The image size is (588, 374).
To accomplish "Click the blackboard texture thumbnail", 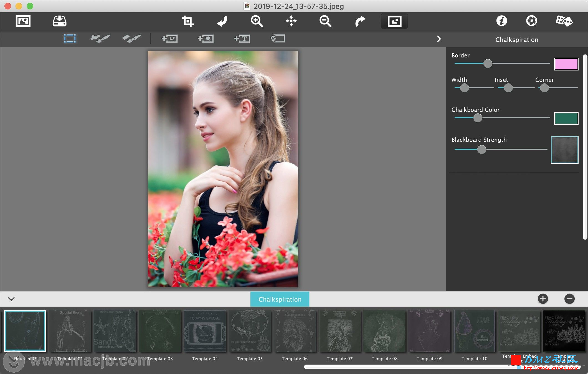I will (564, 150).
